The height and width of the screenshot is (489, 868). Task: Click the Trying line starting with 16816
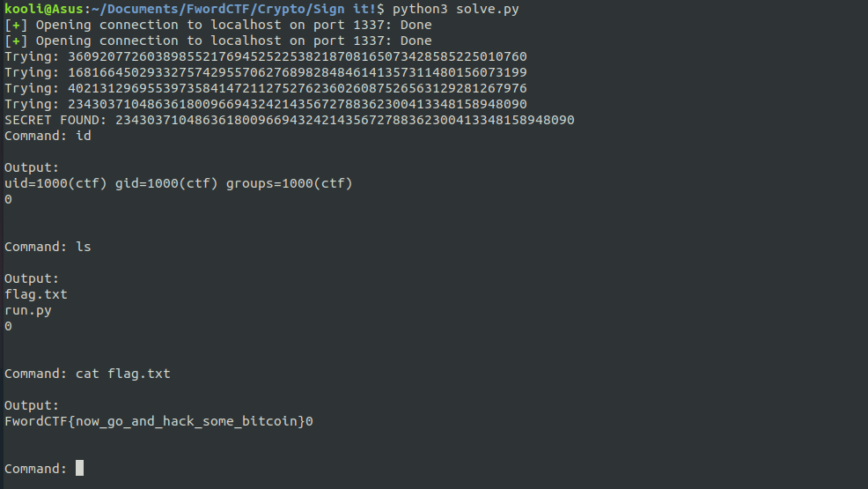click(x=266, y=72)
